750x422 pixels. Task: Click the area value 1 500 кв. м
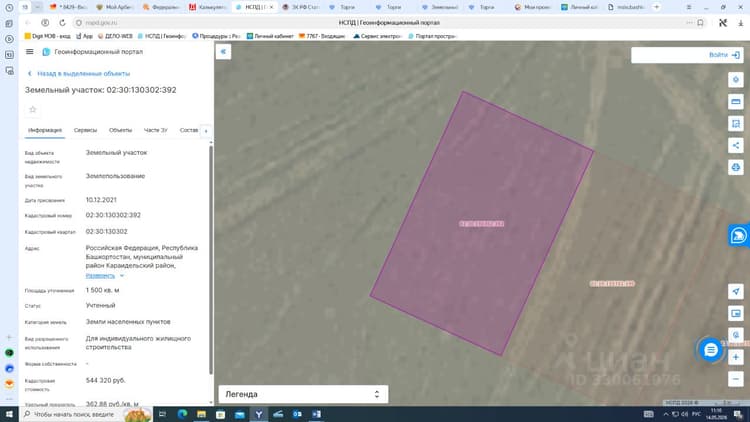(x=102, y=290)
